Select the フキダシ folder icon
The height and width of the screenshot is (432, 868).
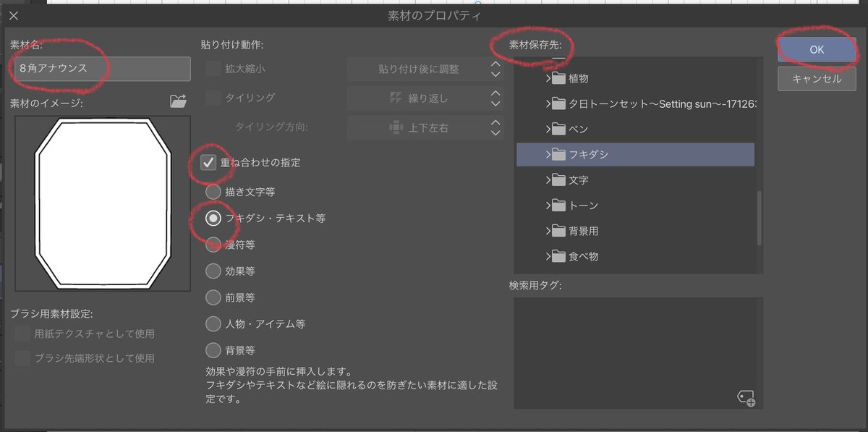click(x=558, y=154)
